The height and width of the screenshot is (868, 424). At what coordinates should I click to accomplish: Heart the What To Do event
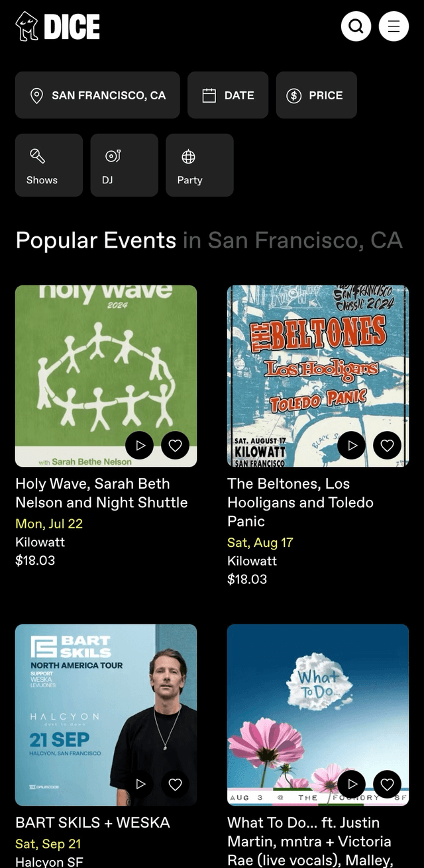387,785
